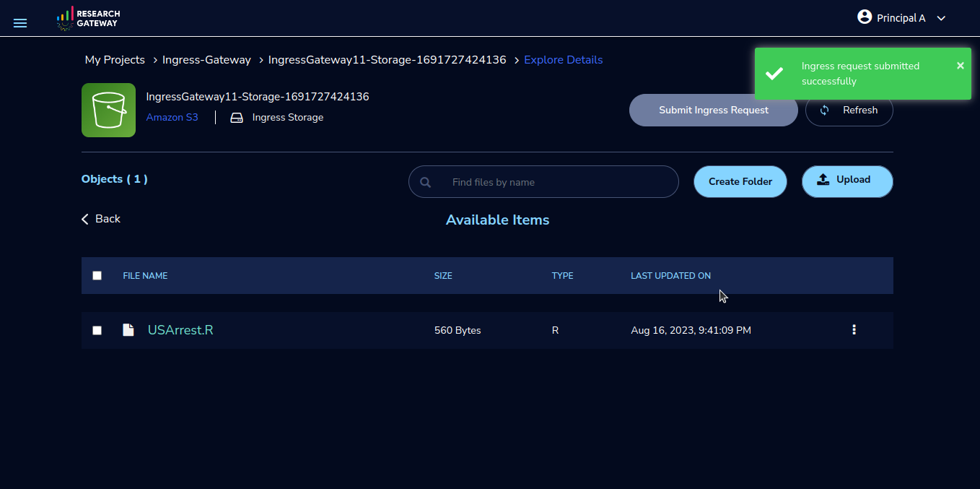Open the Ingress-Gateway breadcrumb link

[206, 60]
